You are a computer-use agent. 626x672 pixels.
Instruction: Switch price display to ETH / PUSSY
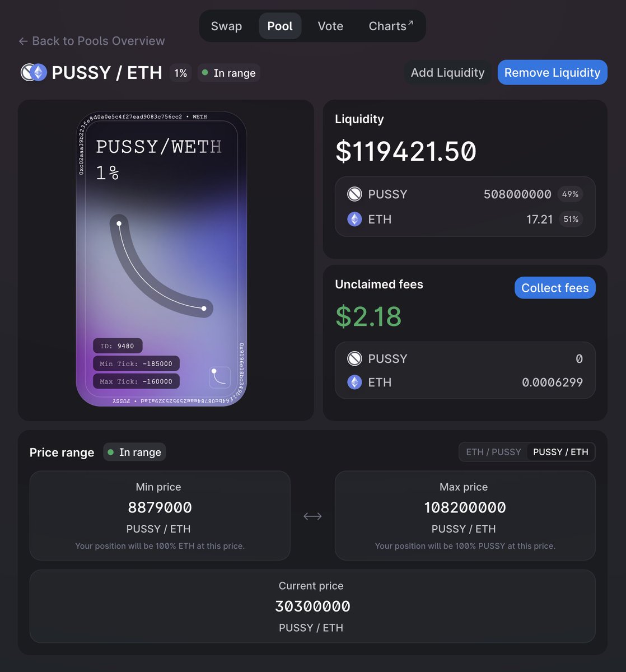[493, 452]
